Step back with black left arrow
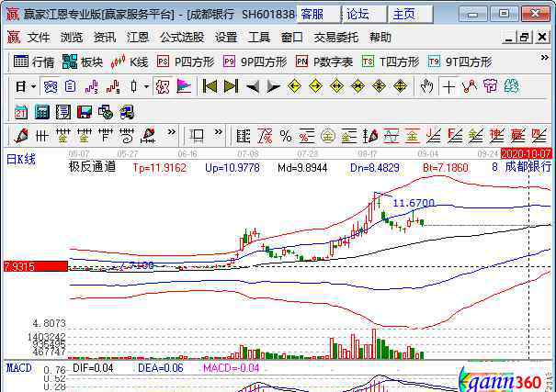556x392 pixels. point(253,86)
